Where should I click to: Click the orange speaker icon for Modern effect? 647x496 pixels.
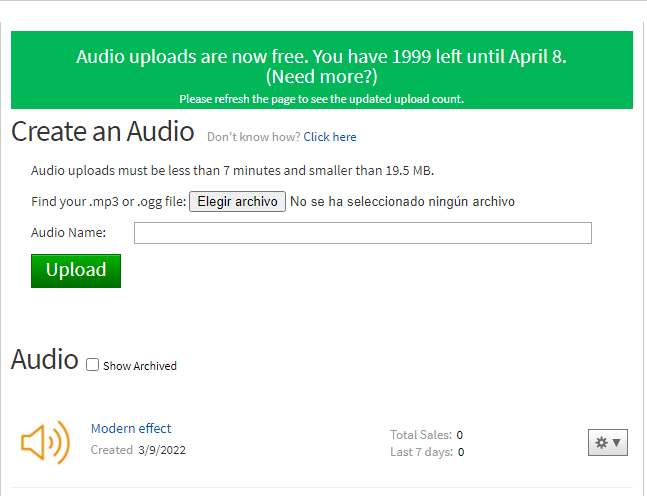pyautogui.click(x=45, y=442)
